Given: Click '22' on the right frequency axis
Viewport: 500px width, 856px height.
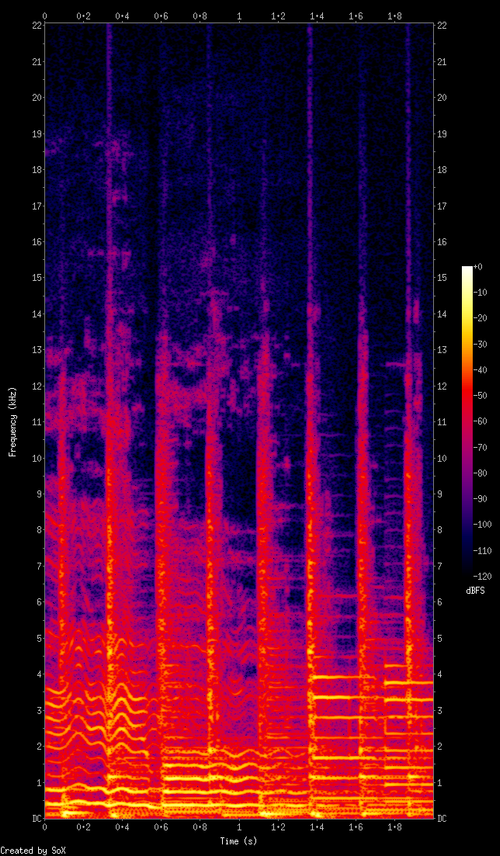Looking at the screenshot, I should [442, 26].
